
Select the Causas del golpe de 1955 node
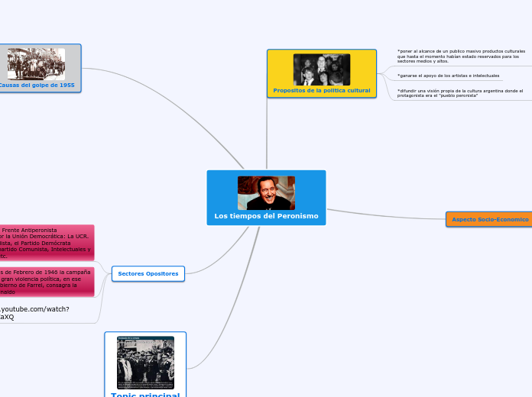coord(41,68)
